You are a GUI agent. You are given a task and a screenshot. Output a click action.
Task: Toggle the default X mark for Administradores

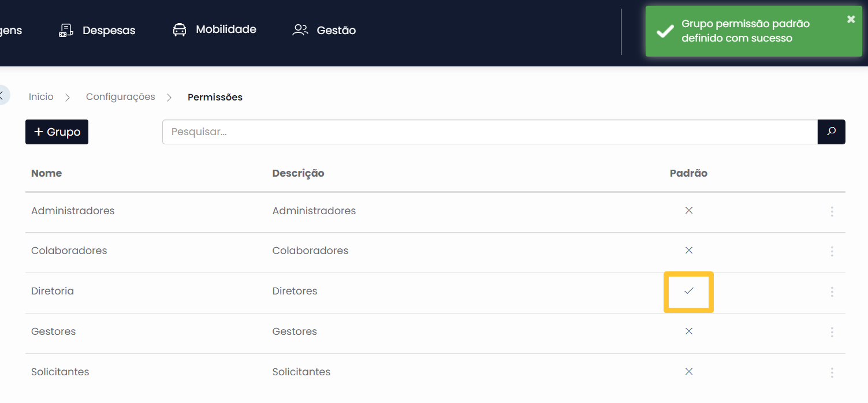pyautogui.click(x=688, y=211)
